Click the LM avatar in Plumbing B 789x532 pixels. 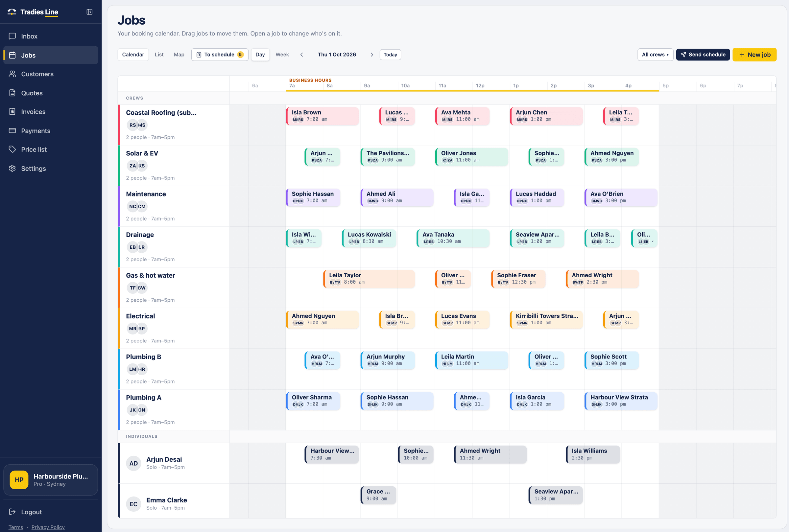coord(132,369)
